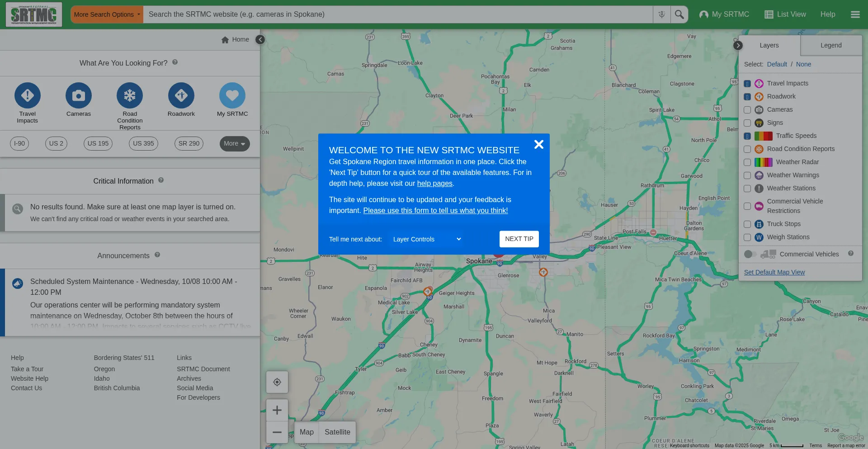Image resolution: width=868 pixels, height=449 pixels.
Task: Open the Roadwork quick-access icon
Action: pos(181,95)
